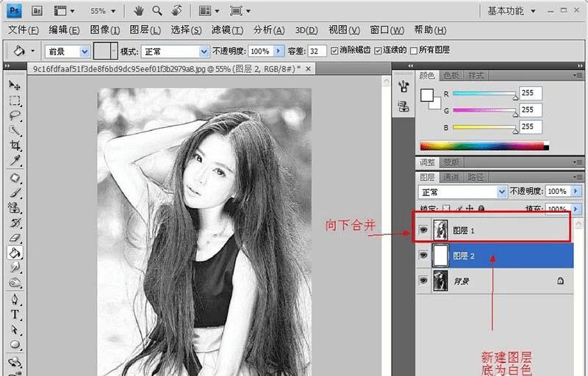Toggle the 连续的 contiguous checkbox
This screenshot has width=588, height=376.
[x=378, y=51]
